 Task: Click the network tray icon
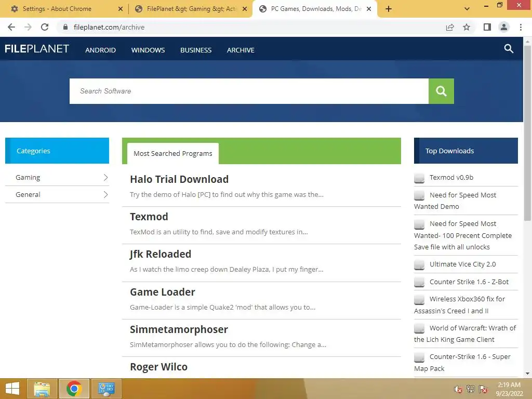[471, 389]
